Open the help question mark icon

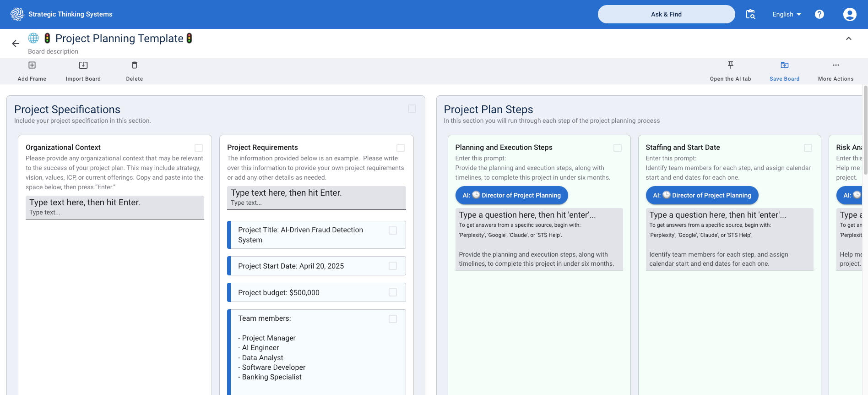coord(819,14)
